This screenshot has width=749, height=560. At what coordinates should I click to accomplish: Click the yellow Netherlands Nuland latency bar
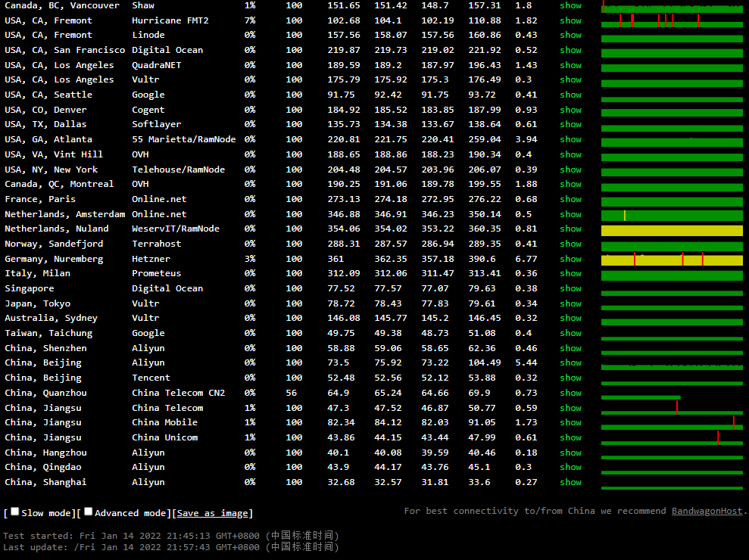coord(672,230)
